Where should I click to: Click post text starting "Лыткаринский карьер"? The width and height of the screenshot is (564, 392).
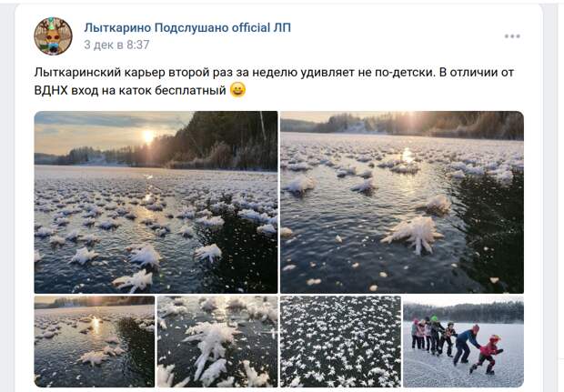click(x=274, y=81)
